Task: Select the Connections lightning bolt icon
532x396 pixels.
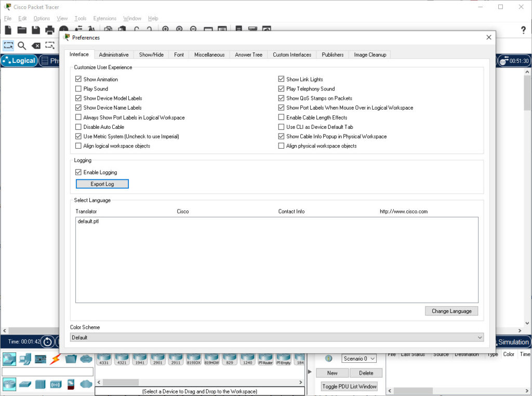Action: [x=55, y=359]
